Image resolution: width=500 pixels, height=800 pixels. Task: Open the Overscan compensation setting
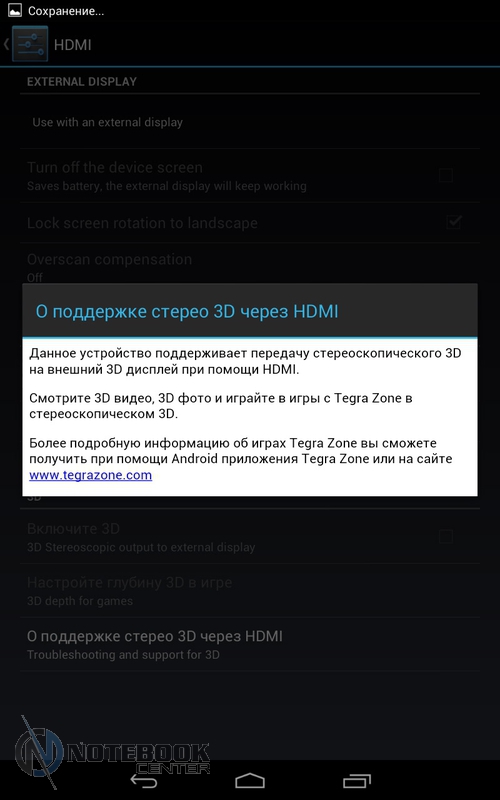(x=250, y=267)
